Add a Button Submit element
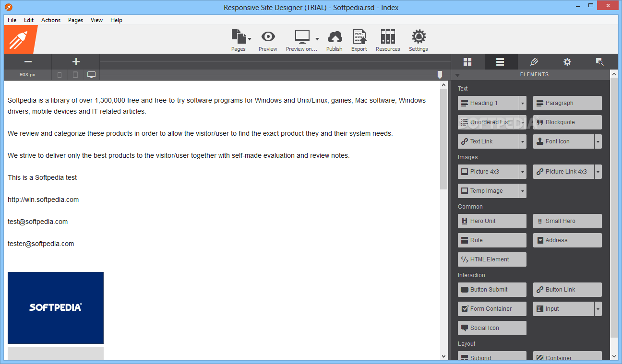The height and width of the screenshot is (364, 622). [492, 290]
